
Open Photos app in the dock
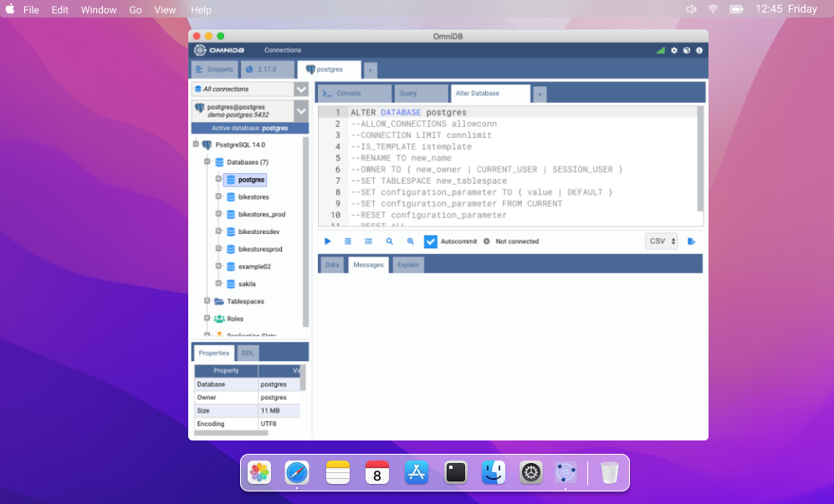click(259, 472)
